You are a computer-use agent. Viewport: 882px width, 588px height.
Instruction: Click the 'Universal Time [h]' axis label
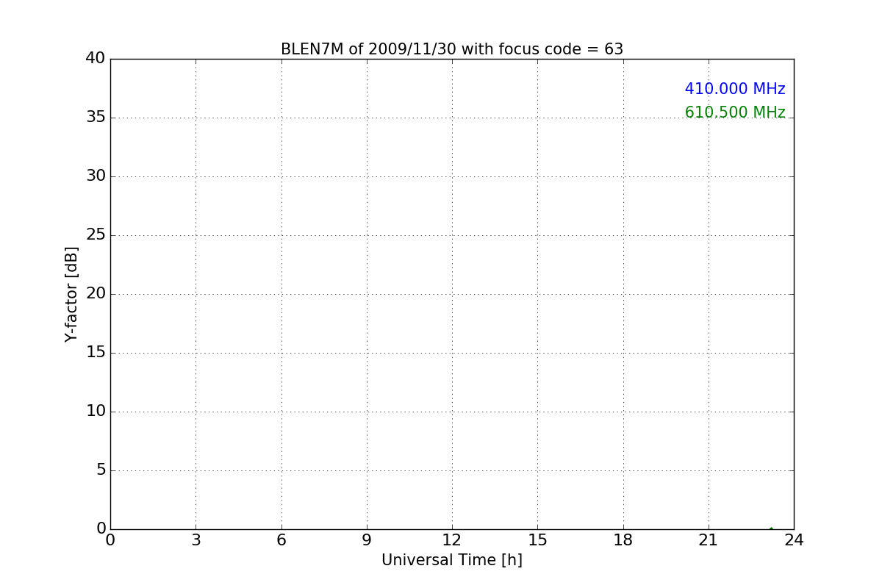[452, 560]
